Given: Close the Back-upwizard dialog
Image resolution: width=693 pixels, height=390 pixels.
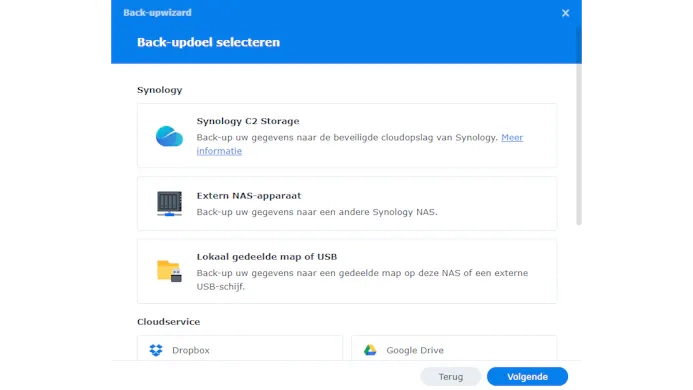Looking at the screenshot, I should point(565,13).
